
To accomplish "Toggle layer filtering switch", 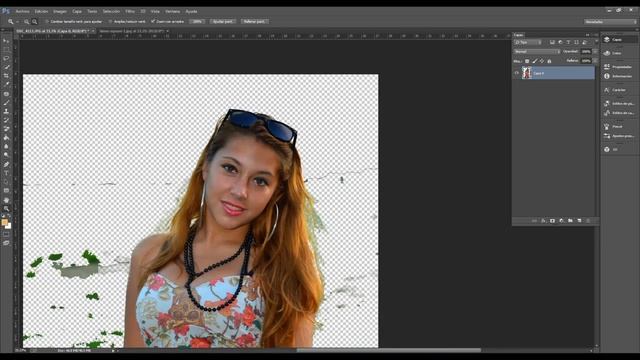I will click(x=596, y=42).
